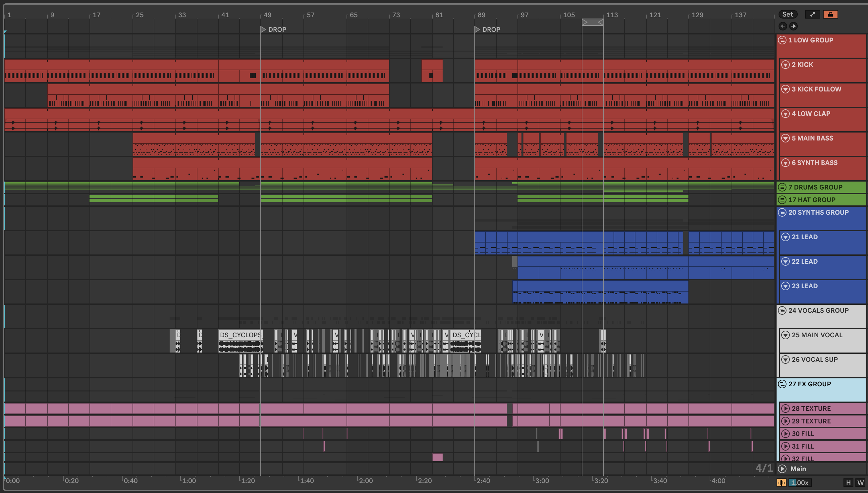Unfold the 28 TEXTURE track

[786, 409]
